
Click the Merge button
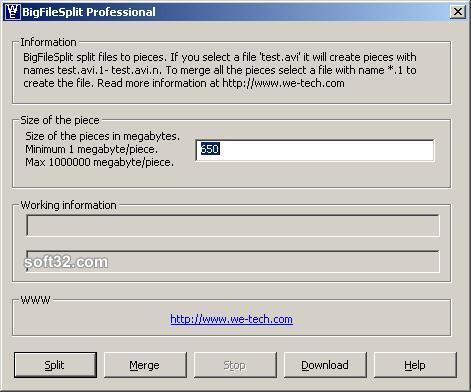tap(145, 365)
